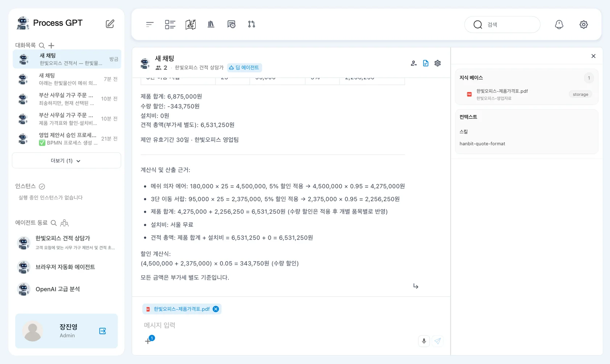Image resolution: width=610 pixels, height=364 pixels.
Task: Click the new chat compose icon
Action: 110,24
